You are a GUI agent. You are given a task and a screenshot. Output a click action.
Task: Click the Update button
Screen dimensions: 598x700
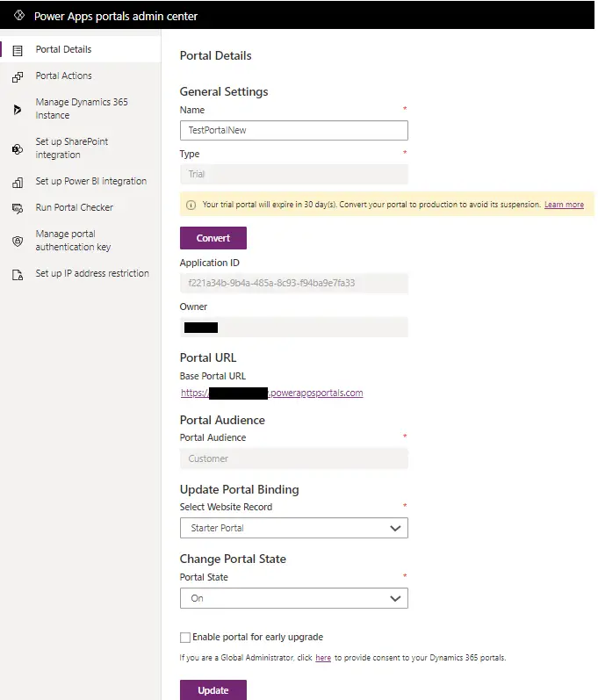pyautogui.click(x=213, y=689)
